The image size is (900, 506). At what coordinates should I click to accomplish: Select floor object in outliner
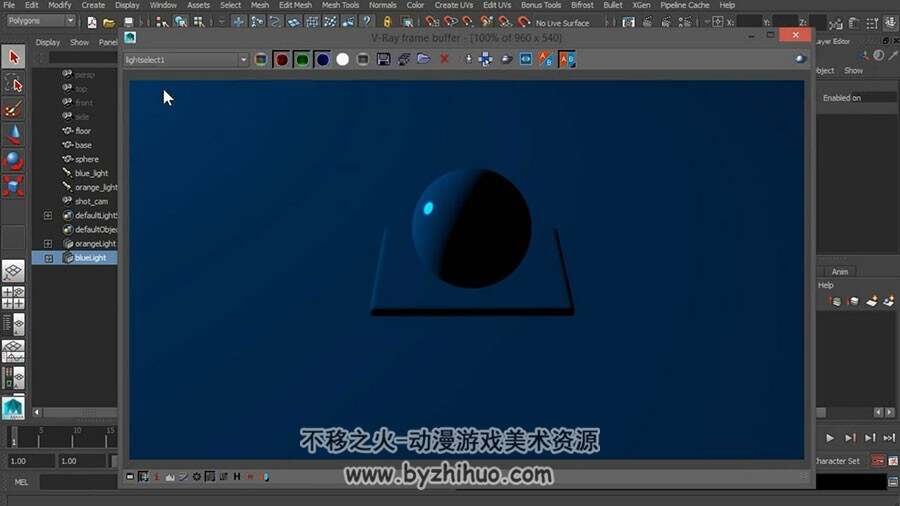(83, 131)
